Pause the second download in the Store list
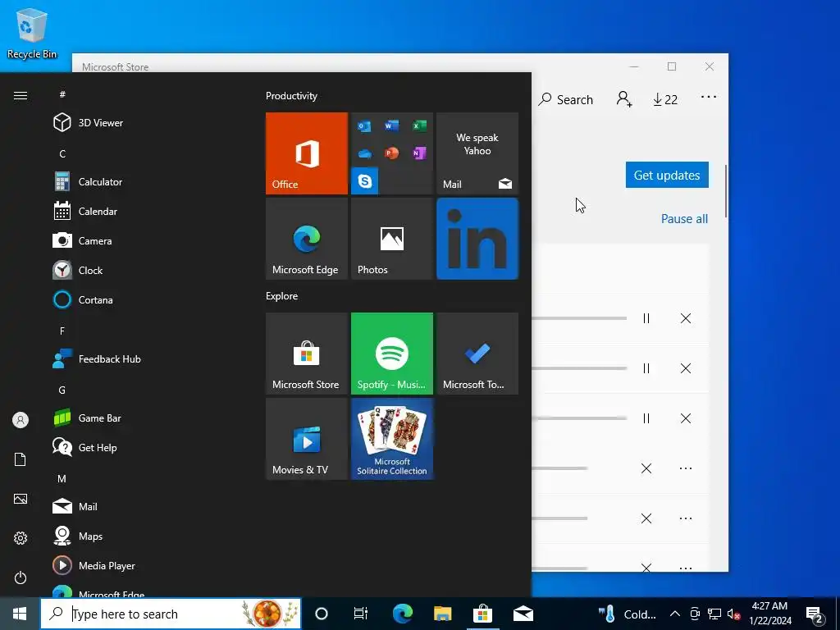Viewport: 840px width, 630px height. pyautogui.click(x=646, y=368)
